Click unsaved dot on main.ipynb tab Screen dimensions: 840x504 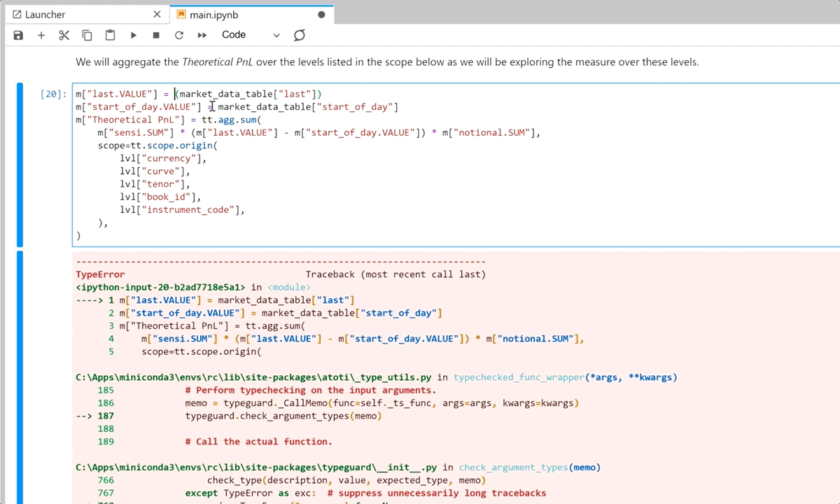(x=321, y=15)
